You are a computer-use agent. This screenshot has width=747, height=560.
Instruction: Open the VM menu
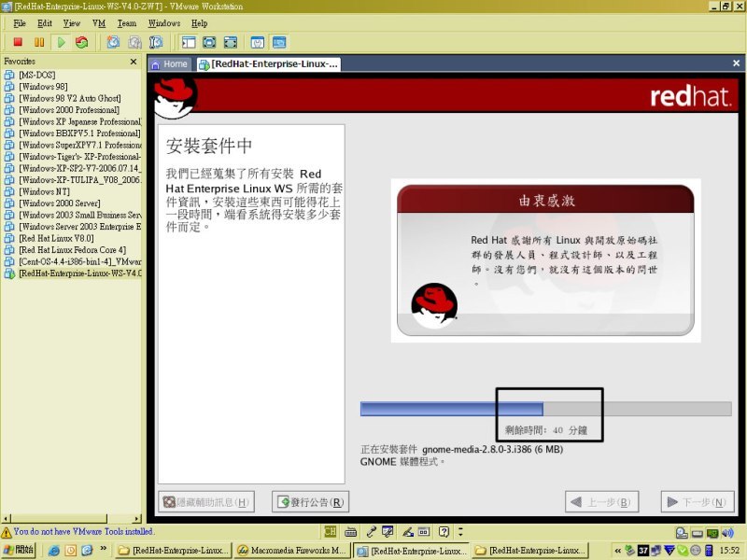(99, 23)
